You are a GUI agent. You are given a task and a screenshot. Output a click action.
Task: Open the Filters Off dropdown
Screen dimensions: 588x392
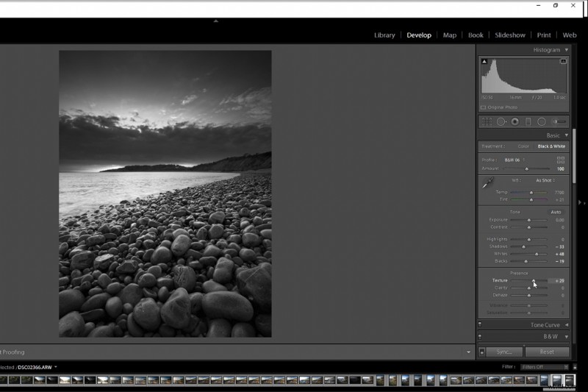pos(544,367)
